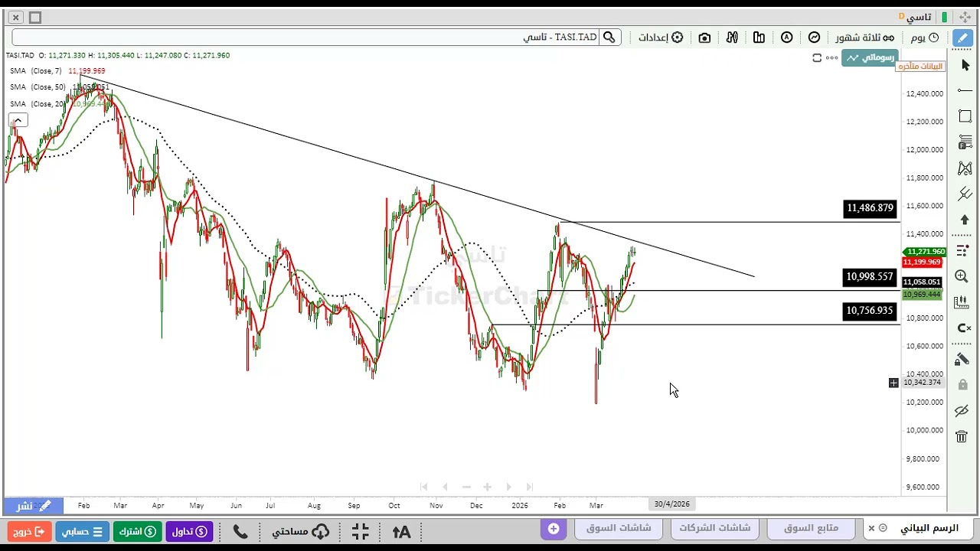
Task: Close the Chart tab with x
Action: 871,528
